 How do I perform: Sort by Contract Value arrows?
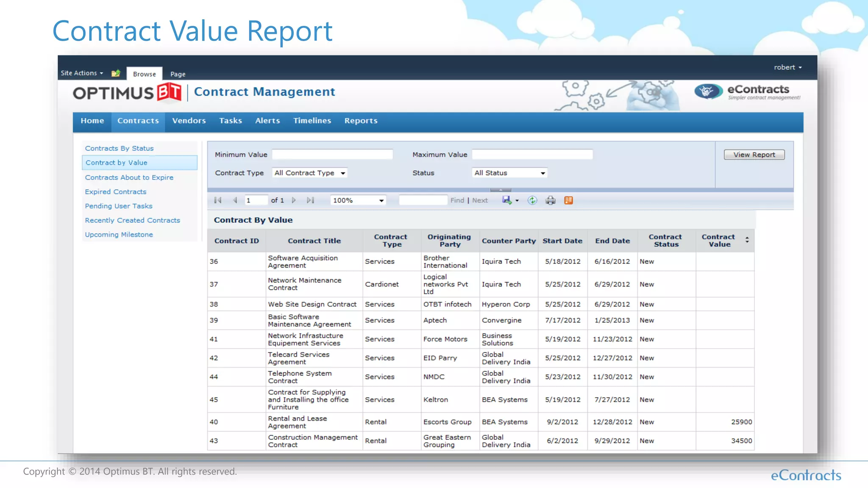[x=747, y=240]
